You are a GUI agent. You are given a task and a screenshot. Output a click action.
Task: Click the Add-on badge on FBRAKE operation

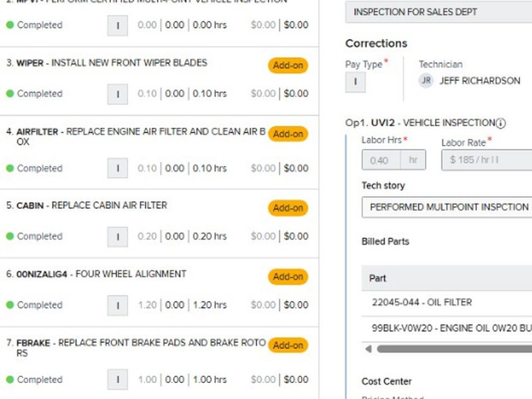click(x=288, y=345)
